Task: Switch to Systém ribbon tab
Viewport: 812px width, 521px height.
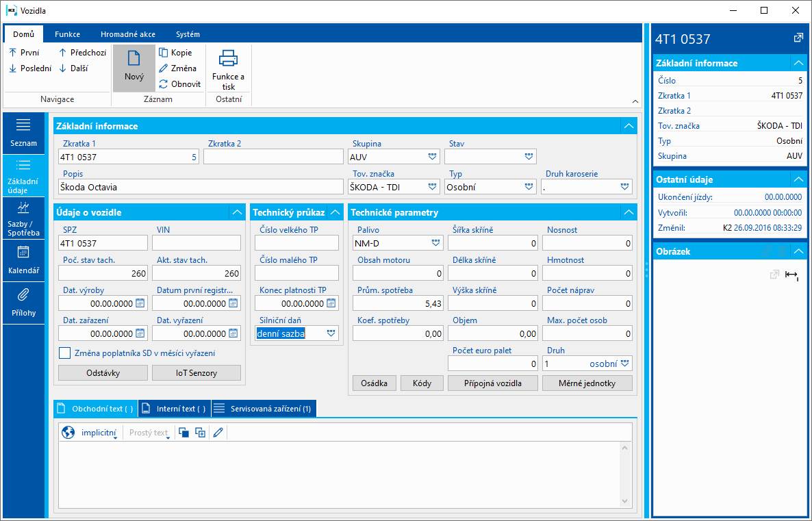Action: click(188, 34)
